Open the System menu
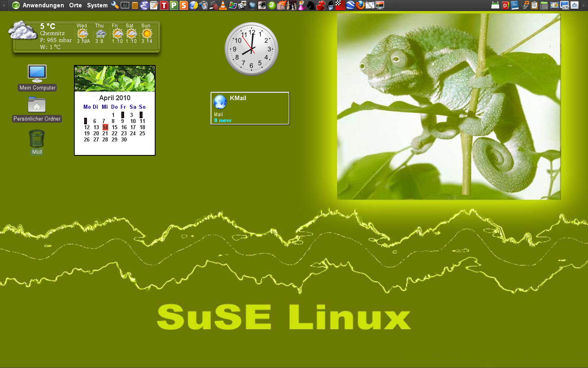Image resolution: width=588 pixels, height=368 pixels. 97,5
